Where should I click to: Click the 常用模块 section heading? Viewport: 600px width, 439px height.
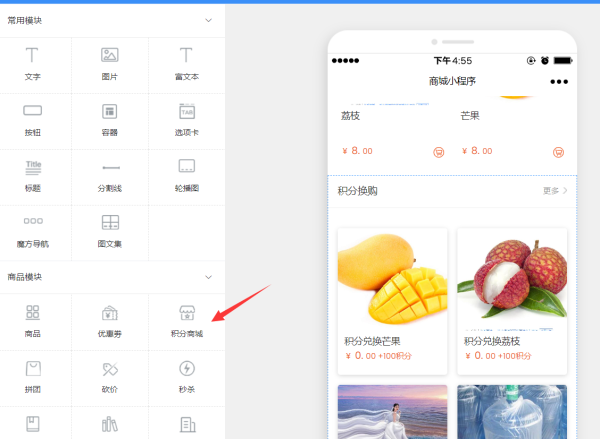pyautogui.click(x=25, y=20)
